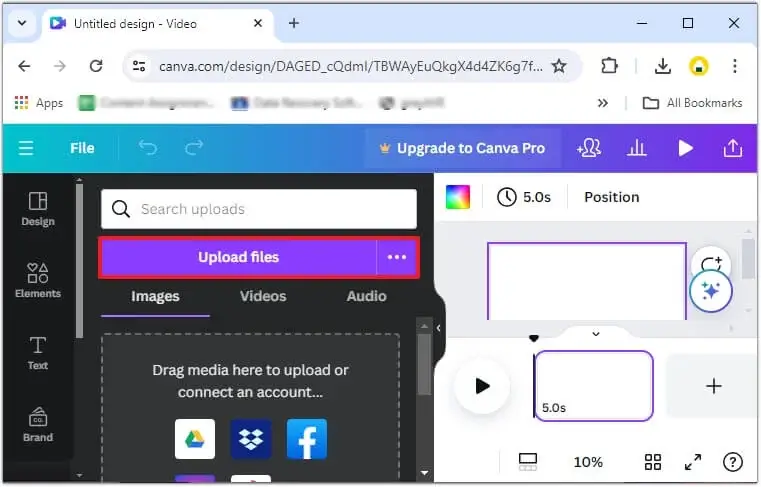Viewport: 761px width, 487px height.
Task: Open the Elements panel
Action: 38,280
